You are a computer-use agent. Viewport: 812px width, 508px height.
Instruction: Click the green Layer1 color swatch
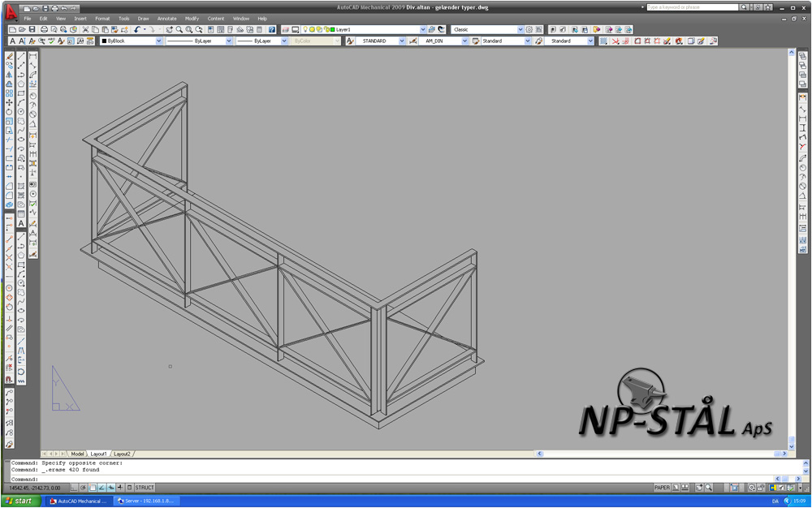pyautogui.click(x=331, y=29)
